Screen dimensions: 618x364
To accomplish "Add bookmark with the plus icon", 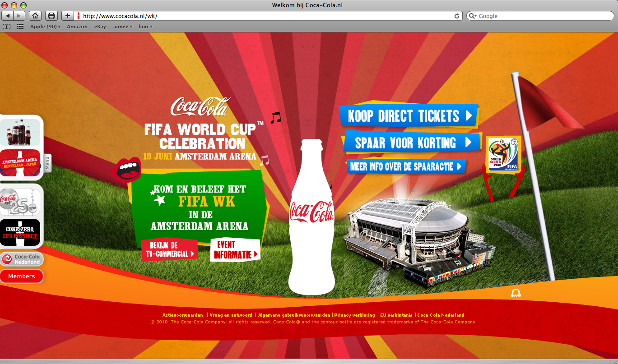I will coord(68,16).
